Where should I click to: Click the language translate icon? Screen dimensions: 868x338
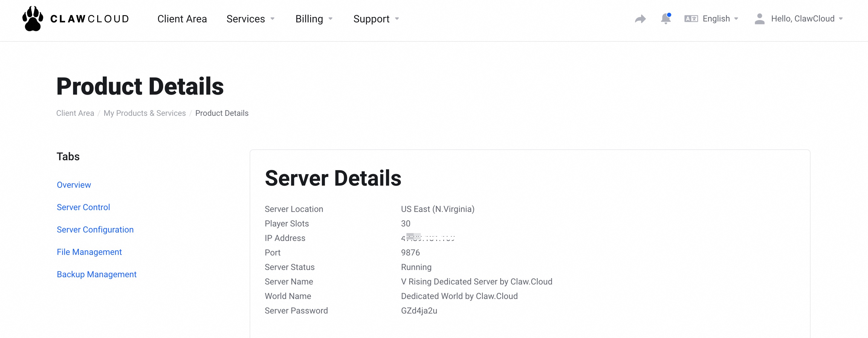pyautogui.click(x=691, y=19)
